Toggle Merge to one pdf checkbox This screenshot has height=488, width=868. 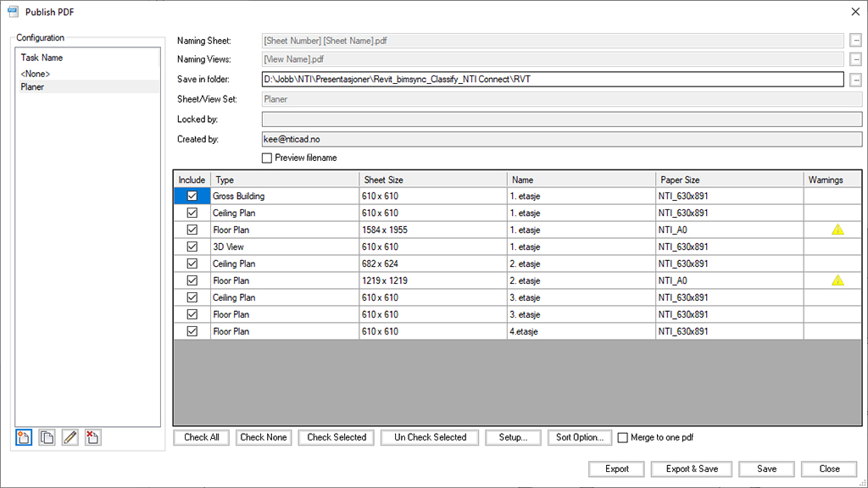pyautogui.click(x=623, y=437)
